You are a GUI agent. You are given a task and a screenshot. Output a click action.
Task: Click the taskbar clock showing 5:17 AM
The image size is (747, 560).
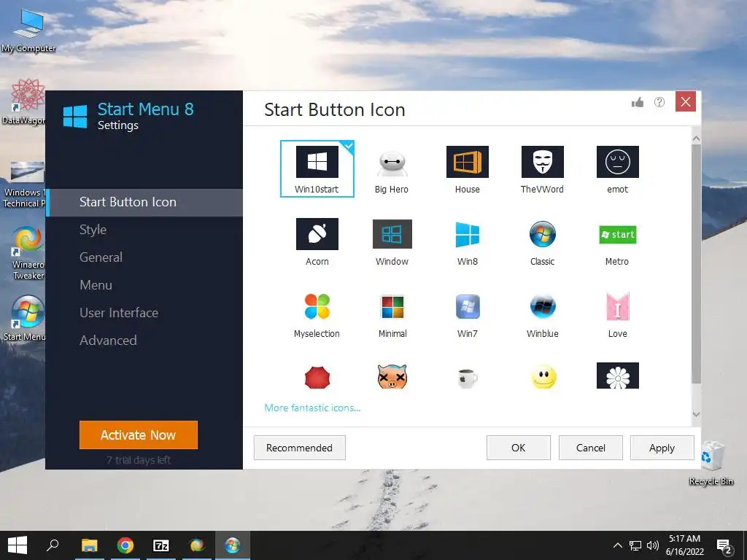tap(684, 545)
